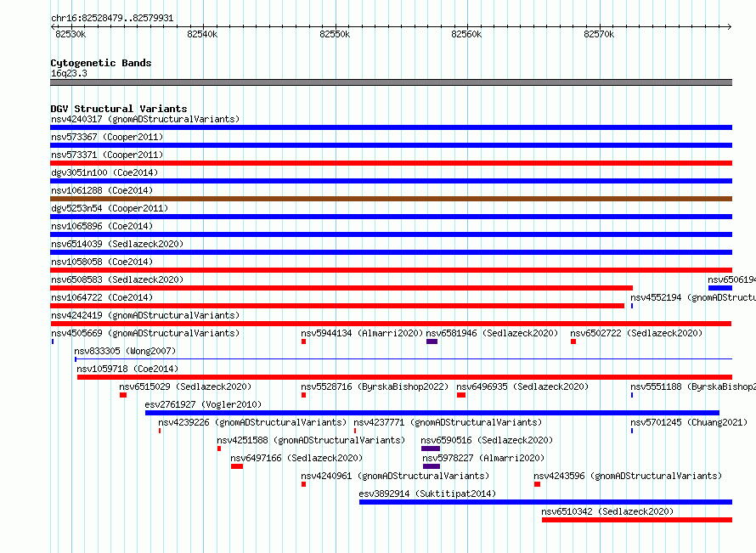
Task: Click the nsv6496935 red variant block
Action: (461, 395)
